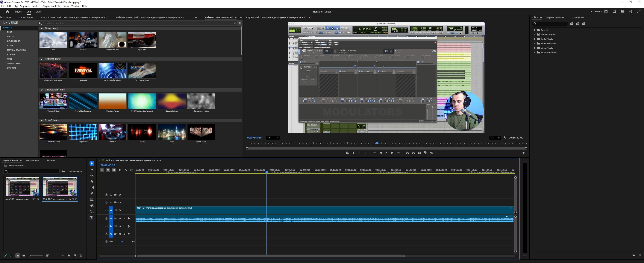Expand the Presets folder in Effects panel
This screenshot has width=644, height=263.
[x=534, y=30]
